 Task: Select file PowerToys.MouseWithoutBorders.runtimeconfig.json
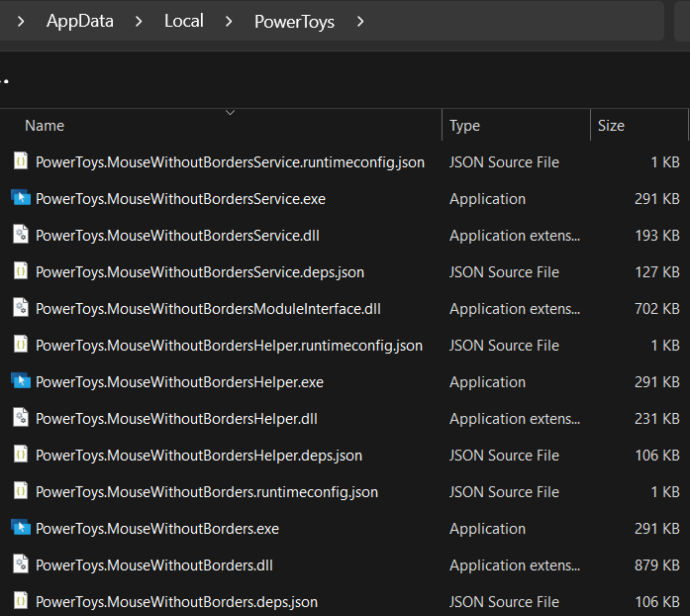point(207,492)
